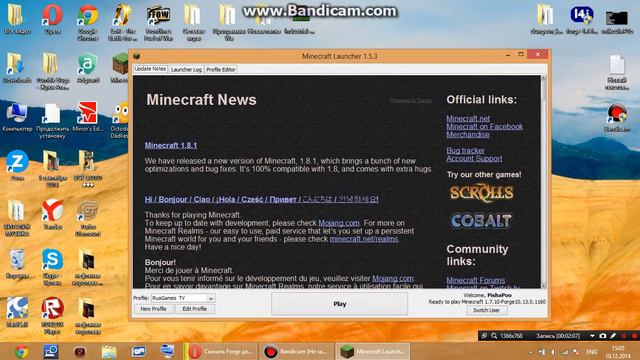The height and width of the screenshot is (360, 640).
Task: Open the Merchandise link
Action: click(468, 135)
